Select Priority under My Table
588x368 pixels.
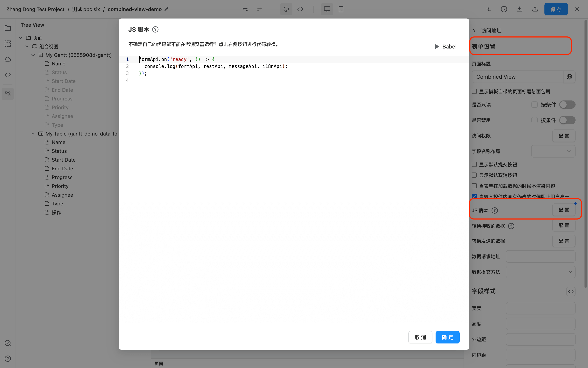pos(60,186)
